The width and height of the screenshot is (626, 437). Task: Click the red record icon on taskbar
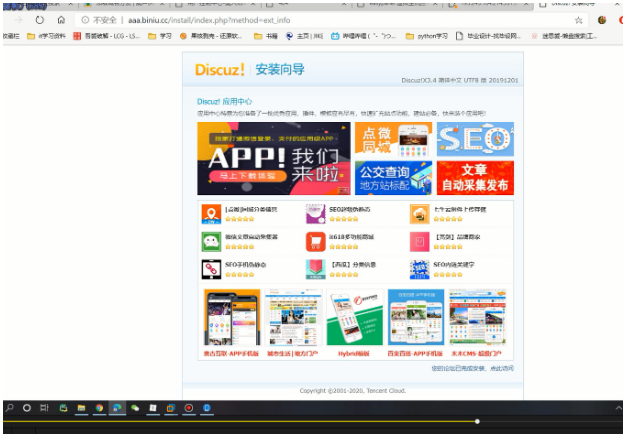(189, 408)
